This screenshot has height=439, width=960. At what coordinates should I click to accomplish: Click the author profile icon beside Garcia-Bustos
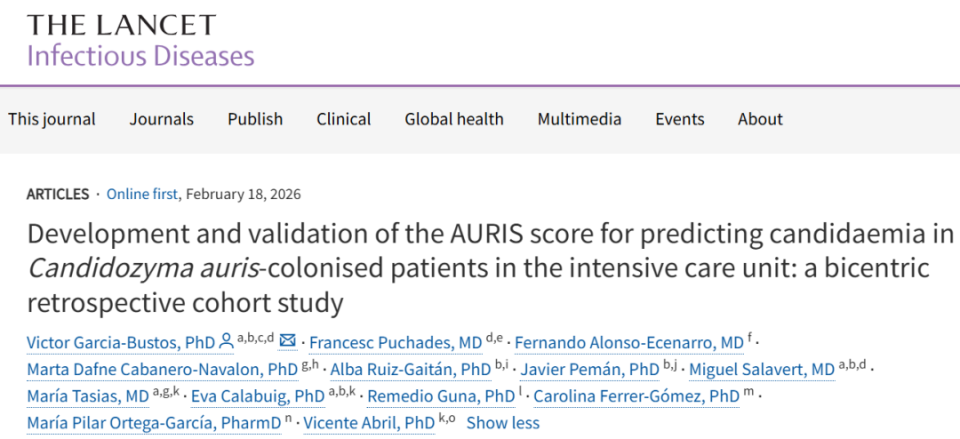tap(227, 343)
